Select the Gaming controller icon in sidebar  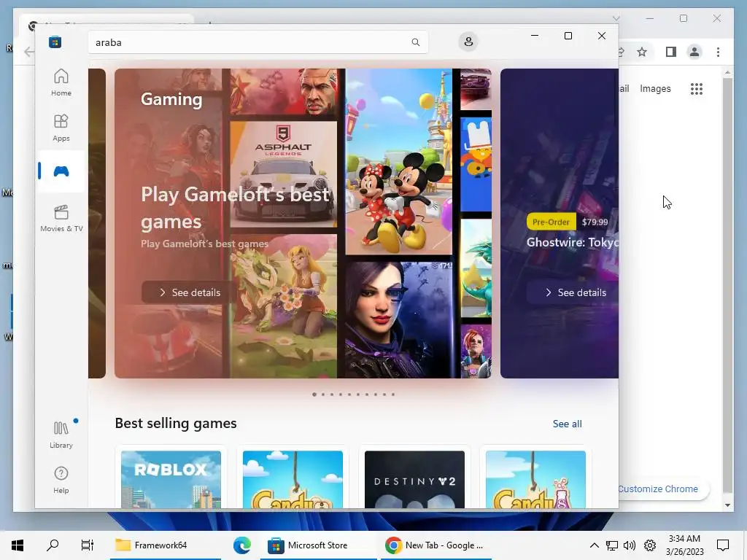(x=61, y=171)
